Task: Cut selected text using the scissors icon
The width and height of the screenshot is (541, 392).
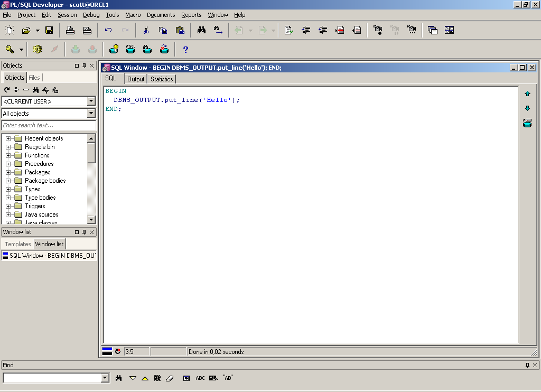Action: point(146,30)
